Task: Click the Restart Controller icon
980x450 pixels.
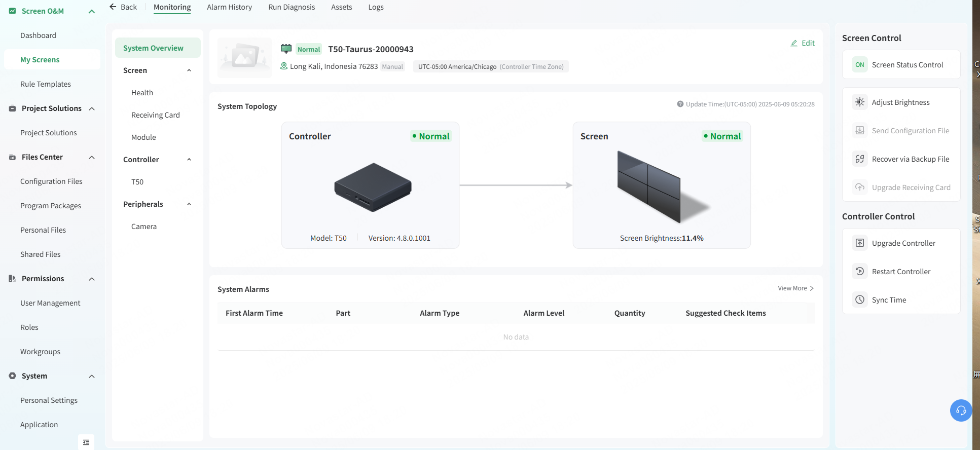Action: click(860, 271)
